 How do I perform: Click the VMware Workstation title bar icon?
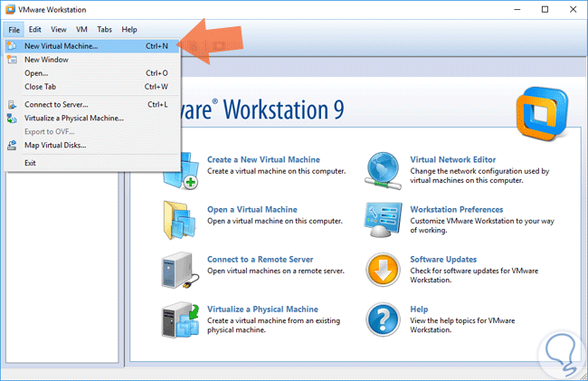tap(10, 9)
